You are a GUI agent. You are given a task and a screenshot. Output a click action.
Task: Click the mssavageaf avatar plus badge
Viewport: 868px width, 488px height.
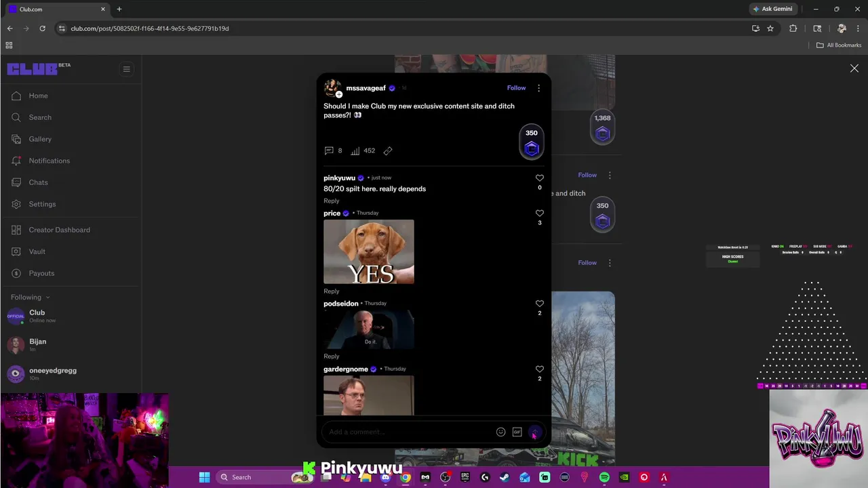tap(338, 94)
